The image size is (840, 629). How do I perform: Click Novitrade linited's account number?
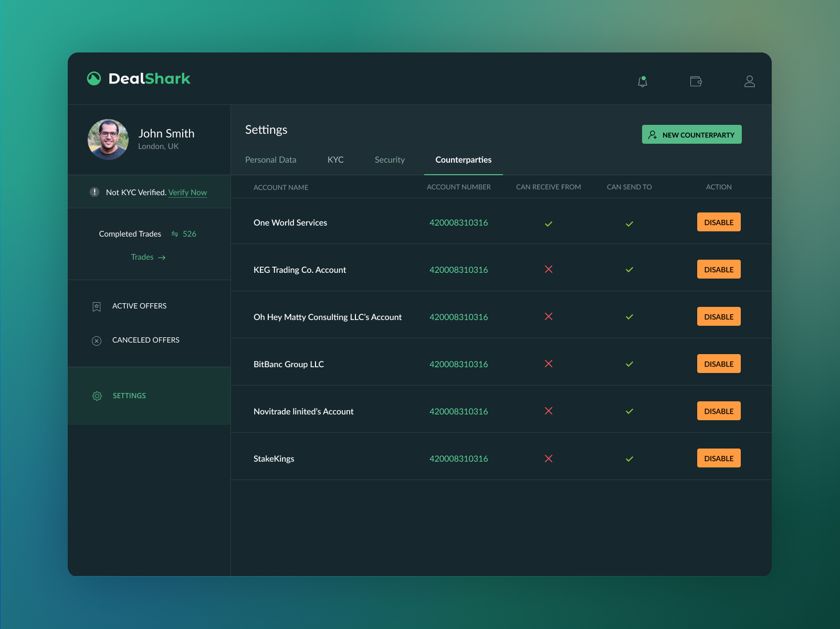tap(459, 411)
